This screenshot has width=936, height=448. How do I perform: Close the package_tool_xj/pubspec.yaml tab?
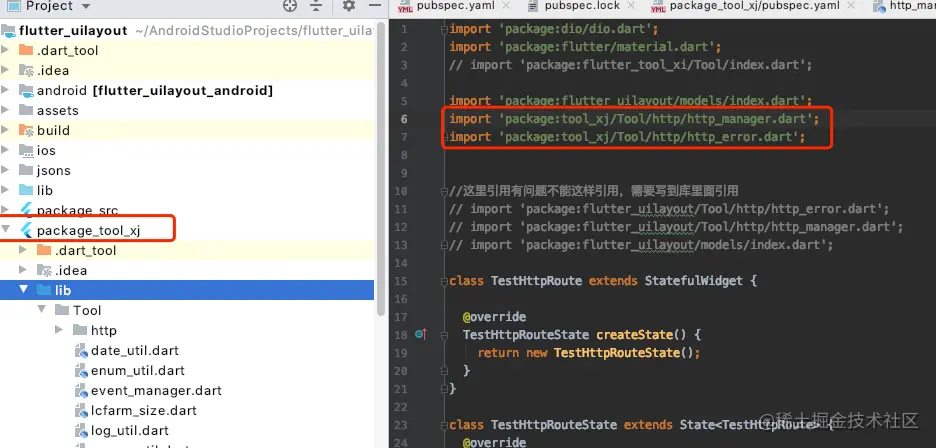point(851,5)
